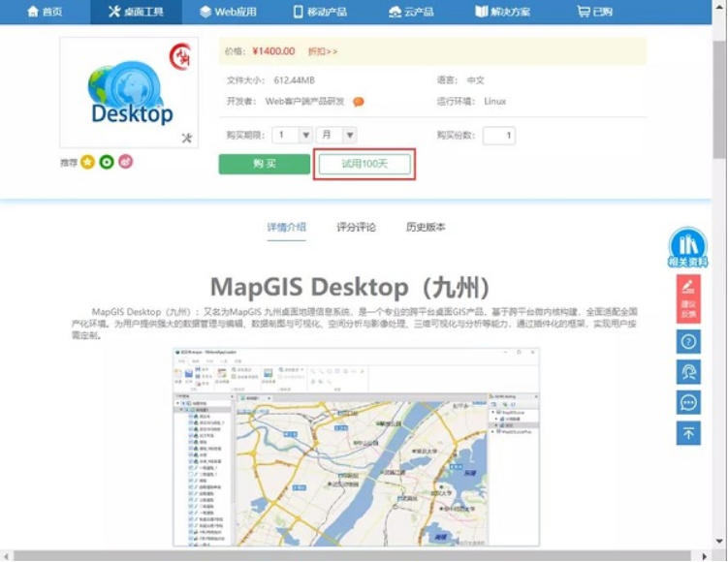Image resolution: width=728 pixels, height=562 pixels.
Task: Switch to the 评分评论 tab
Action: [356, 228]
